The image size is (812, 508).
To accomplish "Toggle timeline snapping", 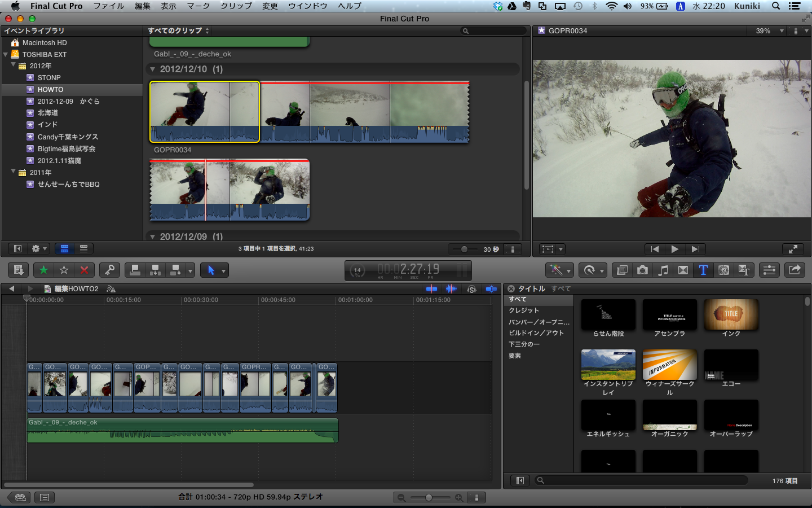I will pyautogui.click(x=491, y=288).
